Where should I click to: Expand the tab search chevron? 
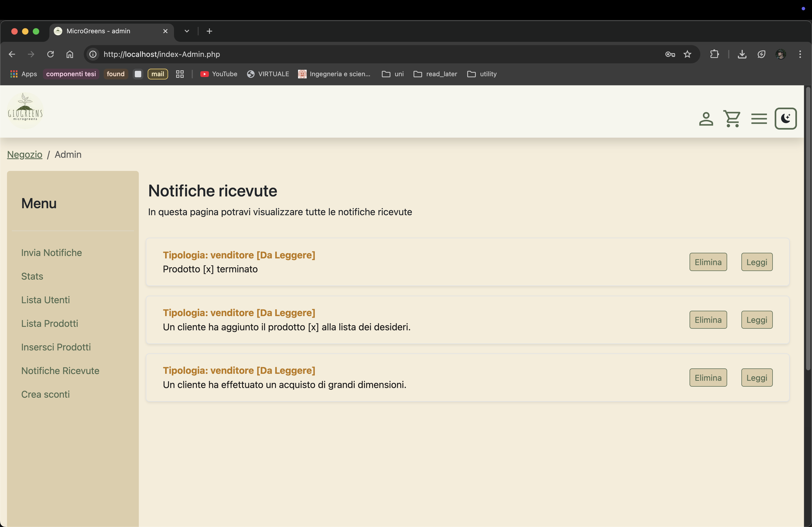tap(187, 31)
